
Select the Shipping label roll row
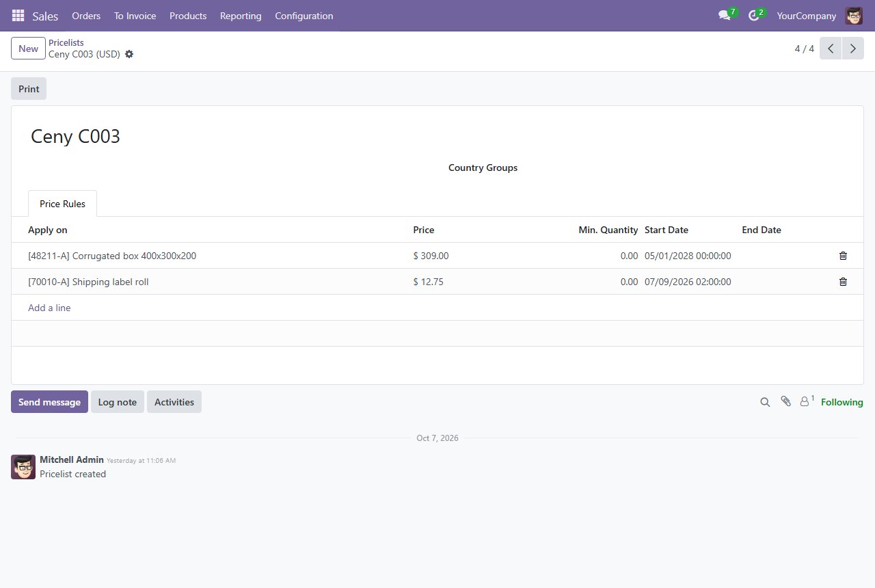[x=437, y=282]
